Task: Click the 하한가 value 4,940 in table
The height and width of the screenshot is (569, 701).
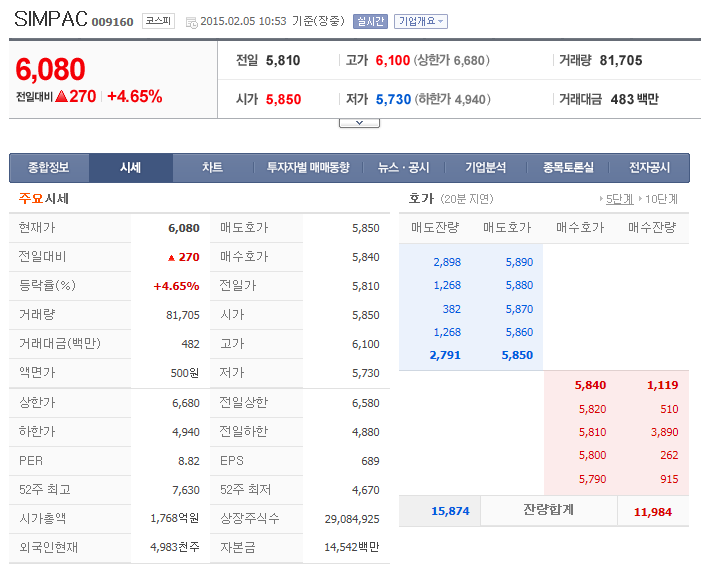Action: [x=186, y=432]
